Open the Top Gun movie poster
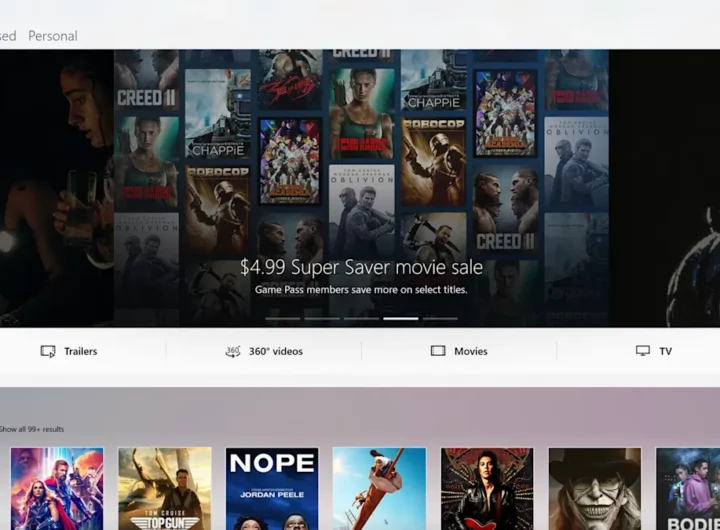720x530 pixels. [x=165, y=489]
